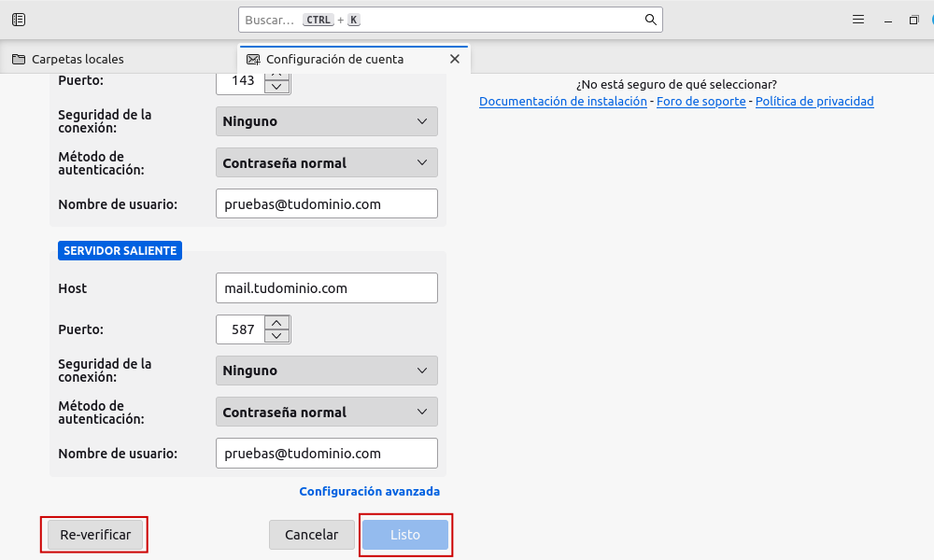Open incoming Seguridad de la conexión dropdown
This screenshot has height=560, width=934.
click(326, 121)
